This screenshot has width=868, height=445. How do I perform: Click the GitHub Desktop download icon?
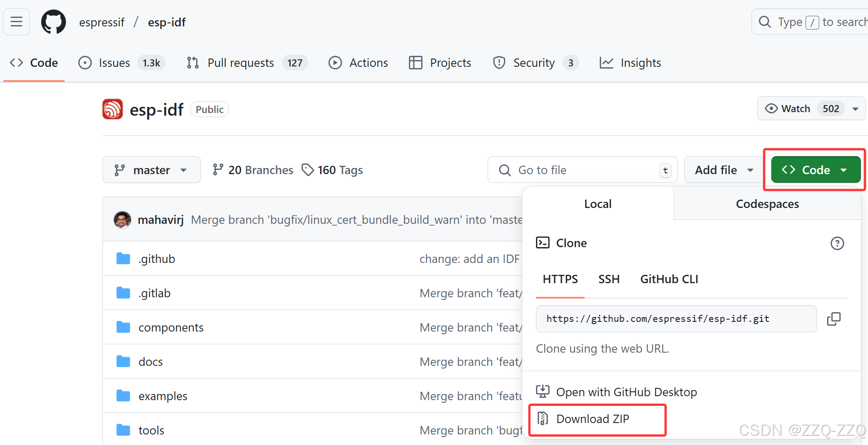543,391
